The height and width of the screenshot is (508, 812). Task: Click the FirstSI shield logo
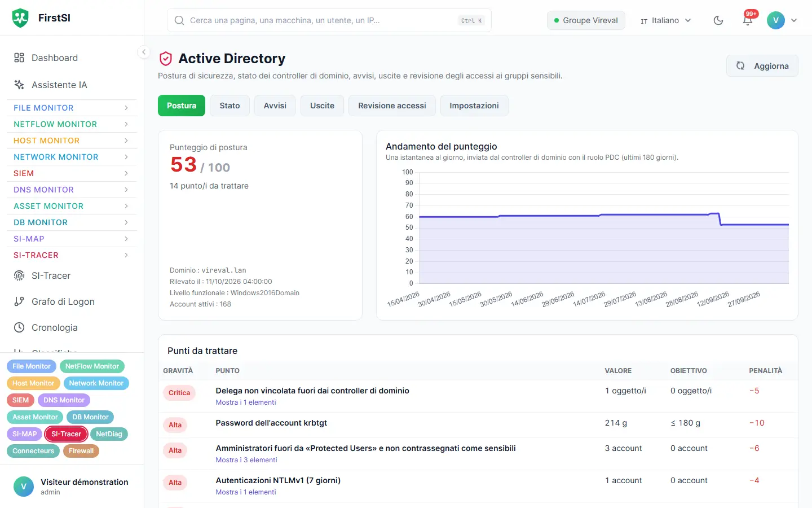click(20, 18)
